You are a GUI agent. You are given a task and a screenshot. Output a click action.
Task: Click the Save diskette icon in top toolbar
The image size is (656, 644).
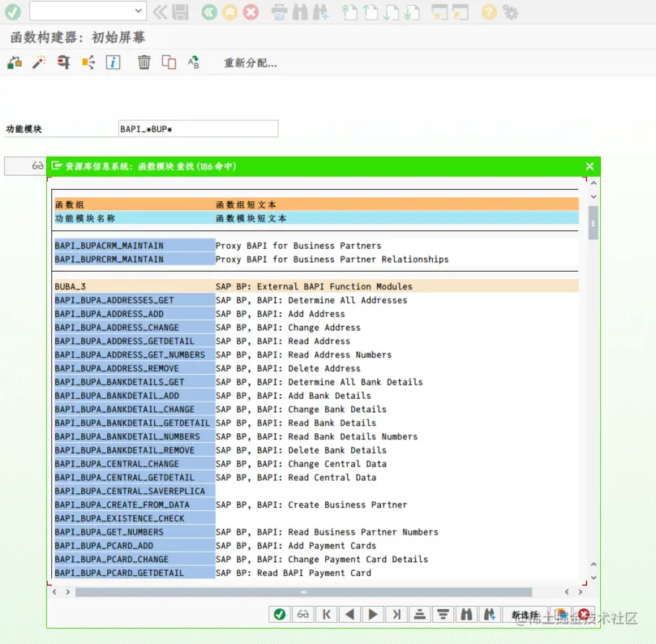pyautogui.click(x=180, y=12)
